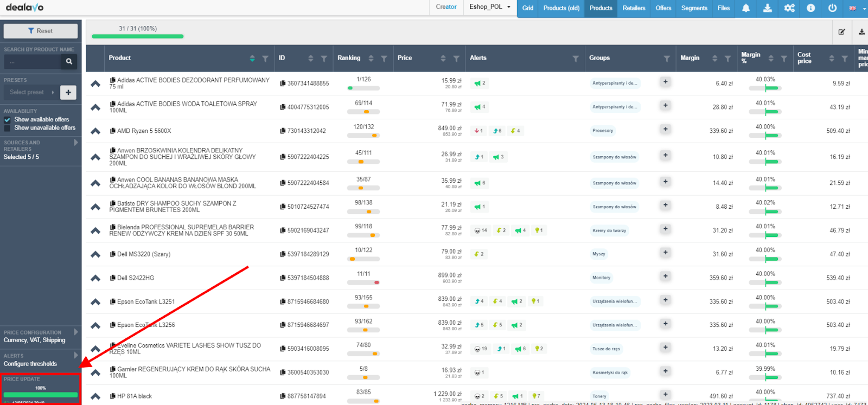Viewport: 868px width, 405px height.
Task: Open Configure thresholds link
Action: (30, 364)
